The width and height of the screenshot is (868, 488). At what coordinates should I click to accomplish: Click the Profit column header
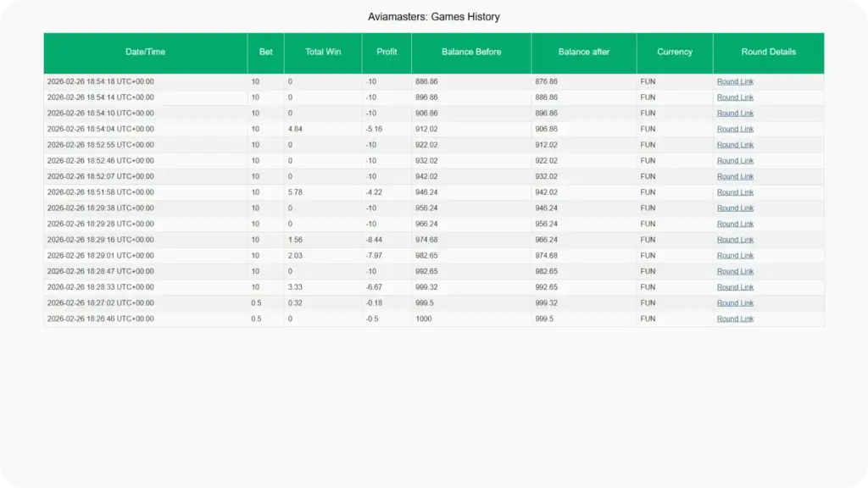pos(387,52)
